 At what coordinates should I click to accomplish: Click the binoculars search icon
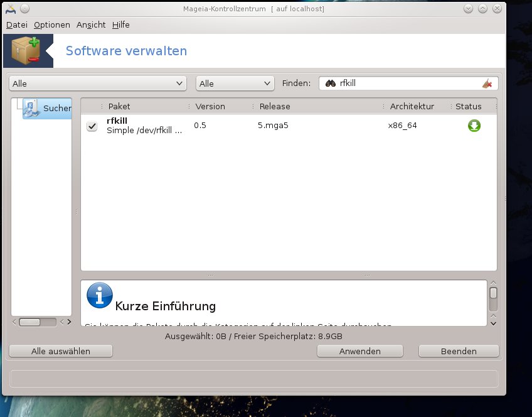[x=331, y=83]
